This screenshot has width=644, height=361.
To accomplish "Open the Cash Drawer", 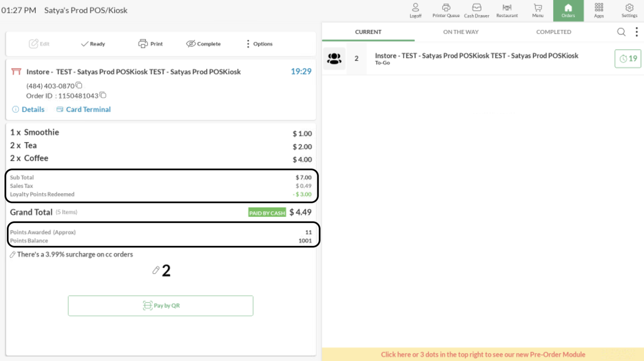I will click(476, 10).
